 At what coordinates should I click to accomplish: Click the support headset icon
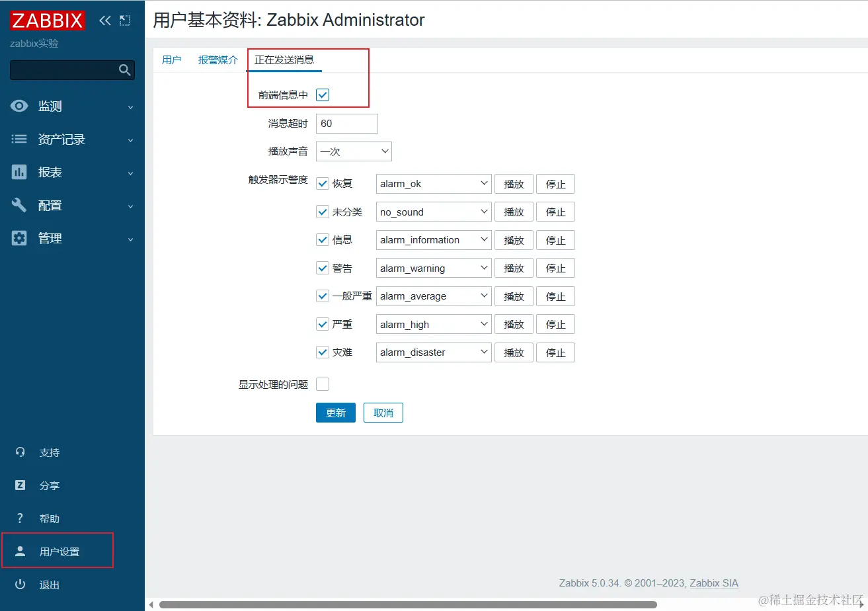(x=20, y=452)
